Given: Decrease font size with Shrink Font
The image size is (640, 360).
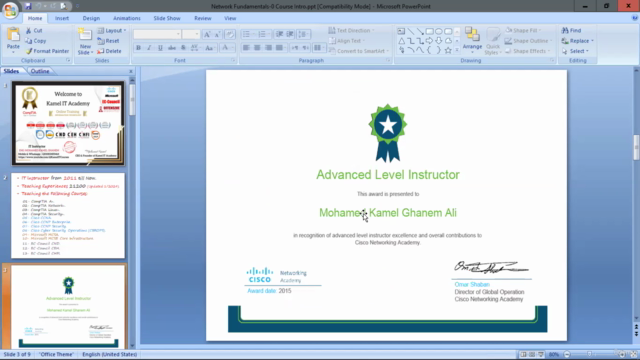Looking at the screenshot, I should pos(217,34).
